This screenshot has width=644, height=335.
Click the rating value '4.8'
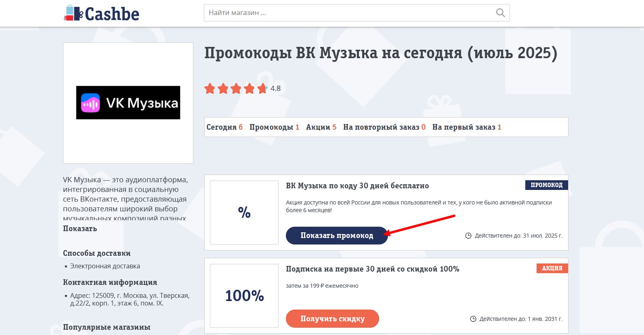275,88
